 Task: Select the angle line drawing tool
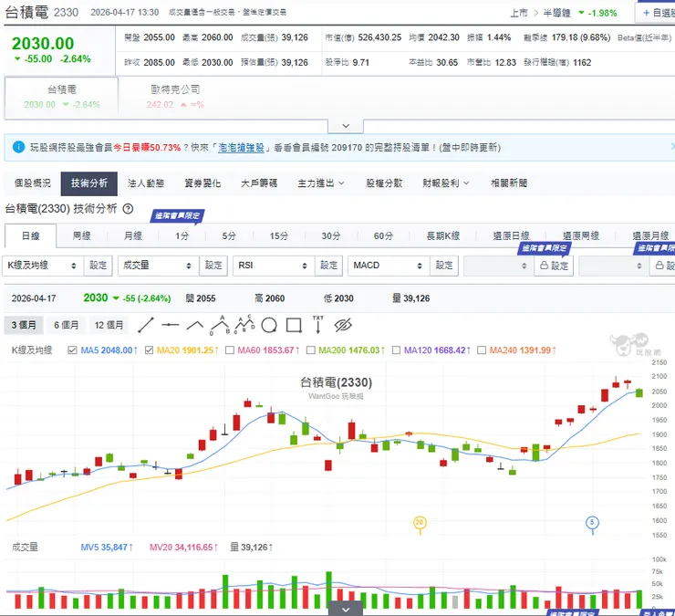195,325
